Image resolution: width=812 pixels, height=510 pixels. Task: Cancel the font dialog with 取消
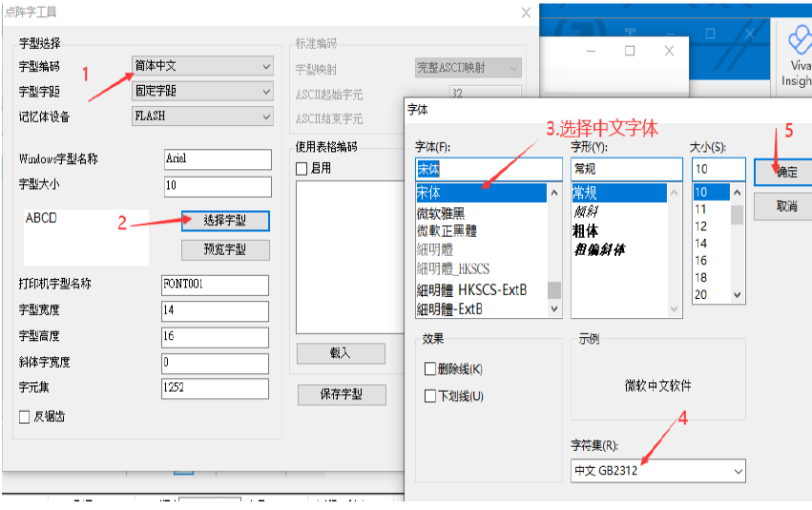(x=786, y=206)
